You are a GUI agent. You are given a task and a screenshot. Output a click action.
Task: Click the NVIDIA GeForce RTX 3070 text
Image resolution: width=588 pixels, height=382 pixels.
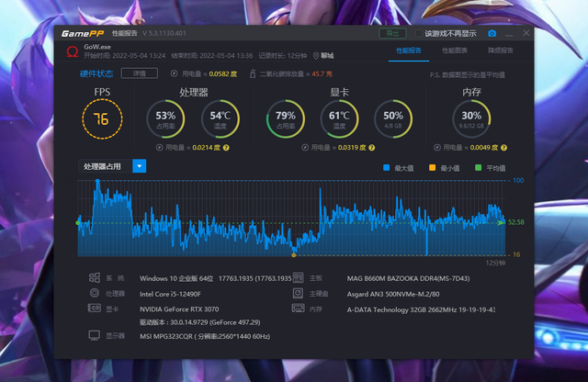click(179, 309)
